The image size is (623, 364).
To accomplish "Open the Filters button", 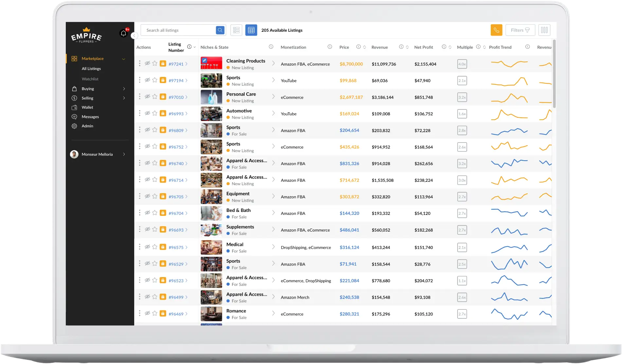I will 520,30.
